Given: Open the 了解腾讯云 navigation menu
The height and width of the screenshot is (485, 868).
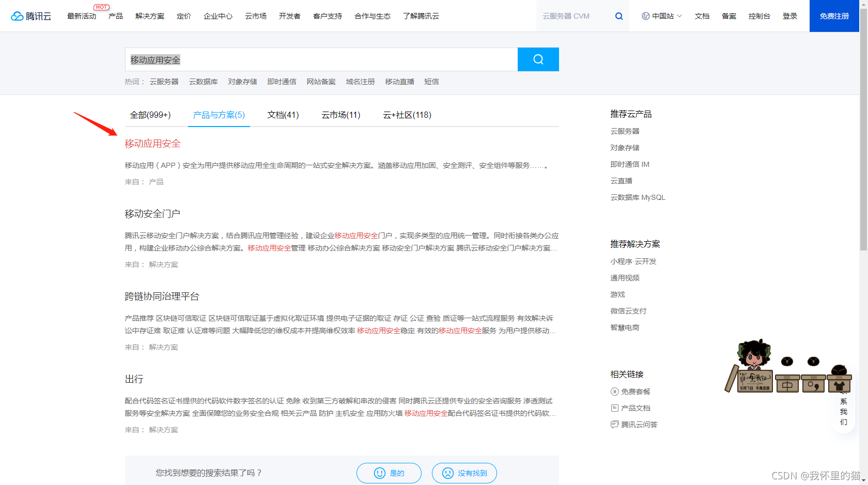Looking at the screenshot, I should point(421,16).
